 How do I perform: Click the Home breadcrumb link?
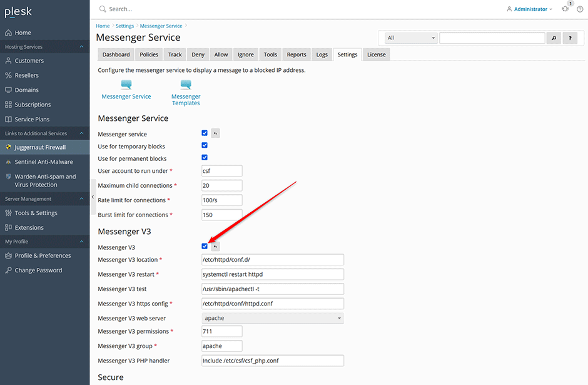103,26
